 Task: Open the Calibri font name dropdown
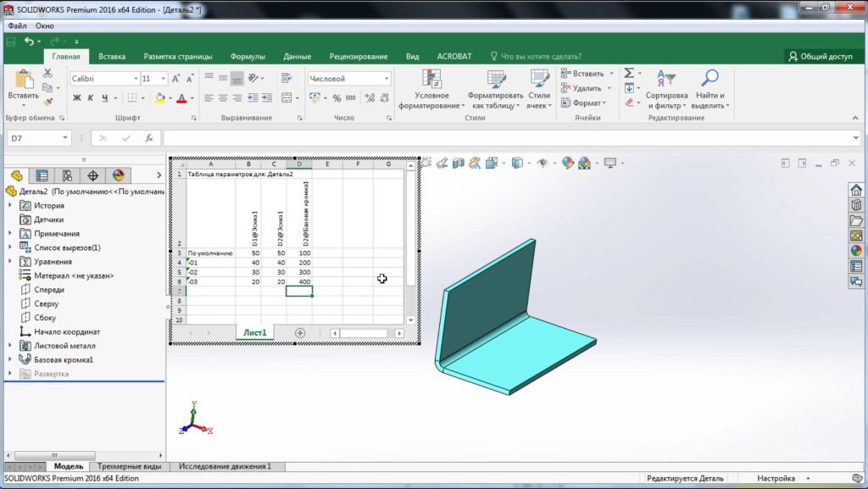coord(136,79)
